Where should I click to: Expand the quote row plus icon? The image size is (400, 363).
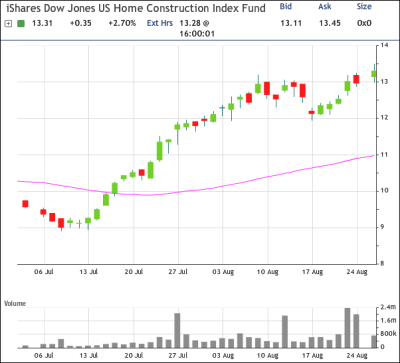pyautogui.click(x=8, y=24)
